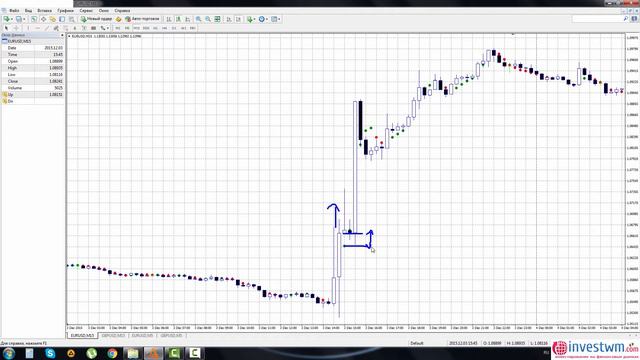The height and width of the screenshot is (360, 640).
Task: Click the Новый ордер button
Action: click(96, 19)
